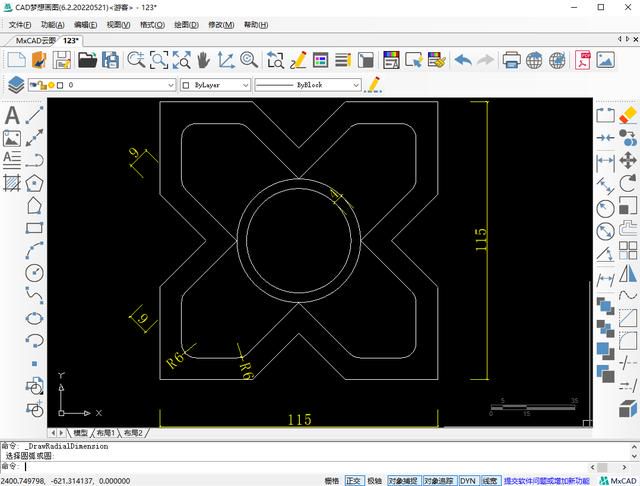Open a folder of drawing files
640x486 pixels.
click(x=87, y=60)
